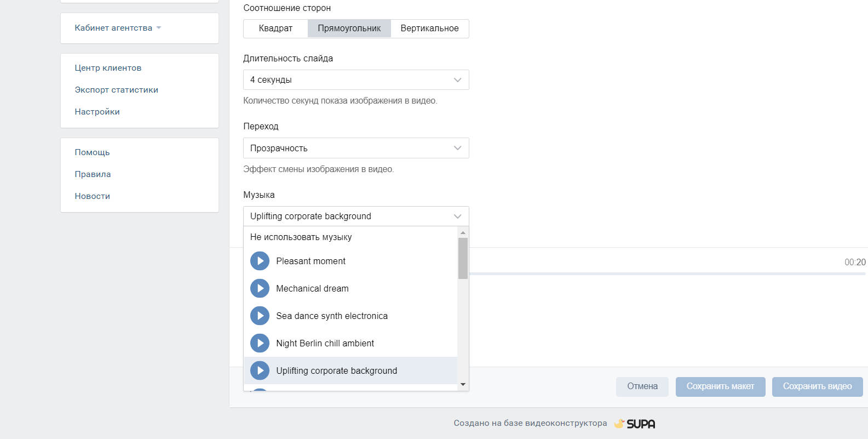Image resolution: width=868 pixels, height=439 pixels.
Task: Open the Переход transition dropdown
Action: [x=356, y=148]
